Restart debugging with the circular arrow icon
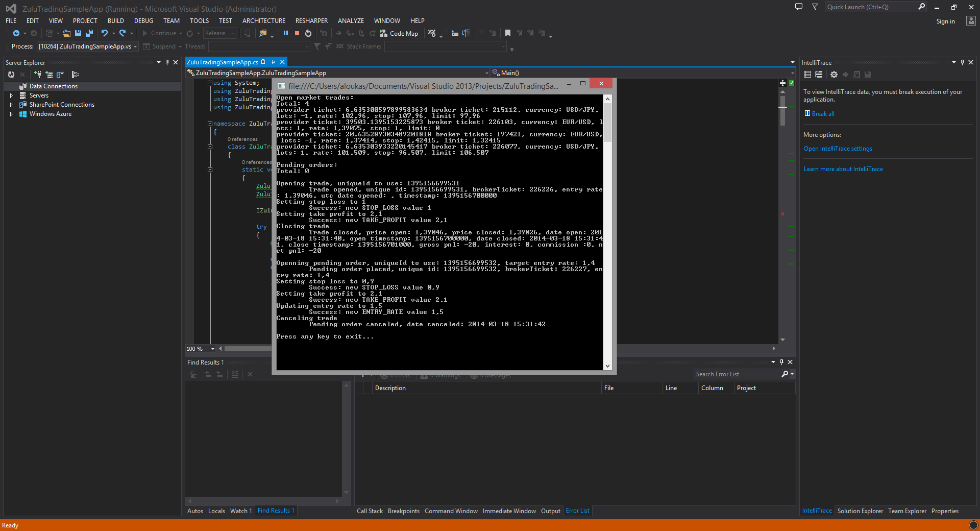 [308, 33]
